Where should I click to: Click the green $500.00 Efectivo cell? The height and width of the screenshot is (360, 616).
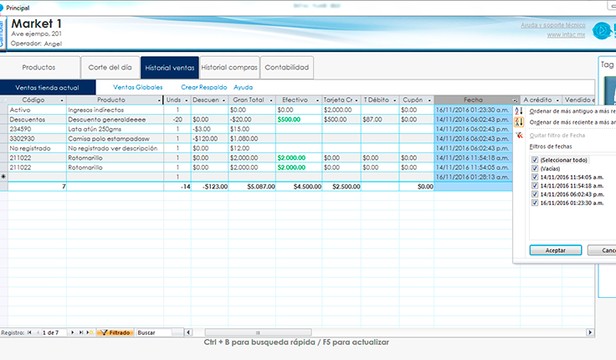click(x=299, y=119)
